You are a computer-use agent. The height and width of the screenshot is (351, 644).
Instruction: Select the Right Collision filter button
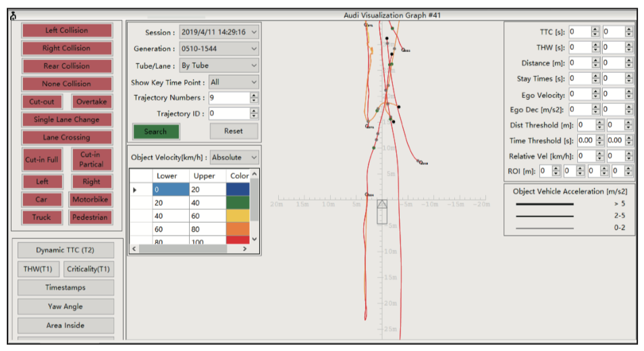click(67, 48)
